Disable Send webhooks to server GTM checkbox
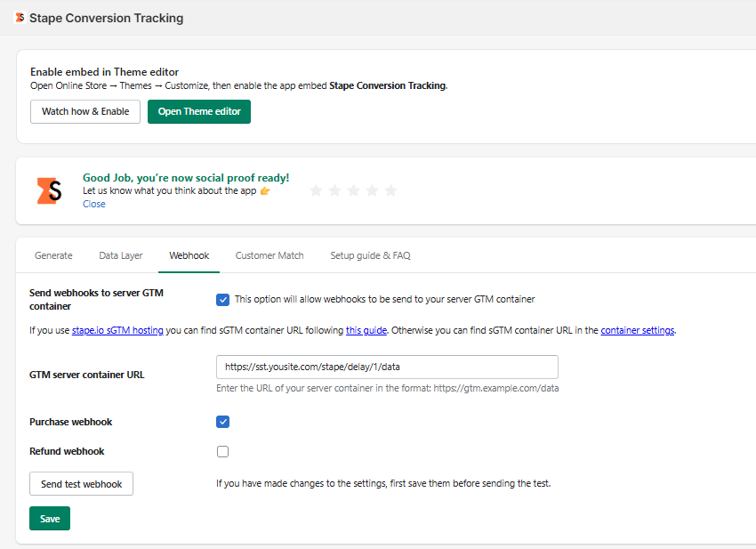The width and height of the screenshot is (756, 549). pyautogui.click(x=223, y=300)
